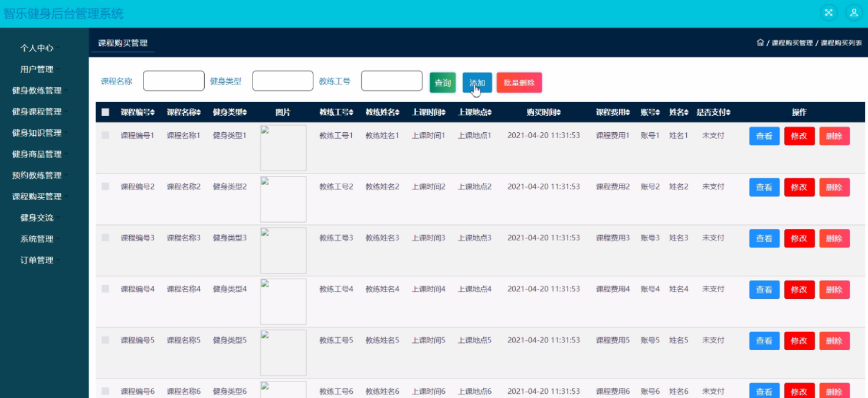Go to home icon in breadcrumb
This screenshot has width=868, height=398.
pos(760,43)
